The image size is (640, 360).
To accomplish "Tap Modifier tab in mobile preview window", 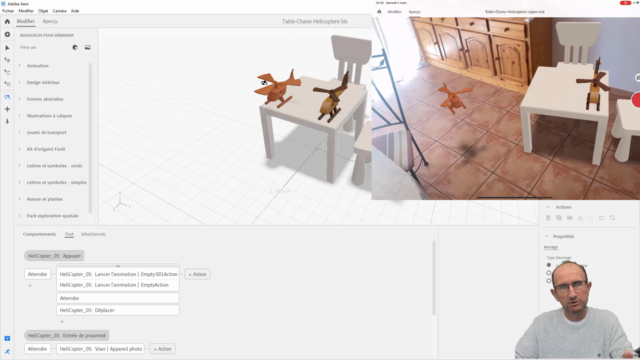I will pos(394,12).
